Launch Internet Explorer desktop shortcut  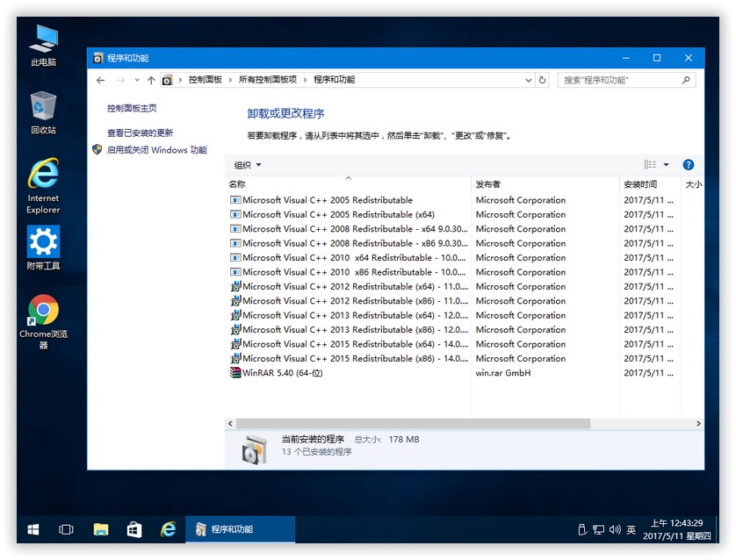[x=43, y=186]
